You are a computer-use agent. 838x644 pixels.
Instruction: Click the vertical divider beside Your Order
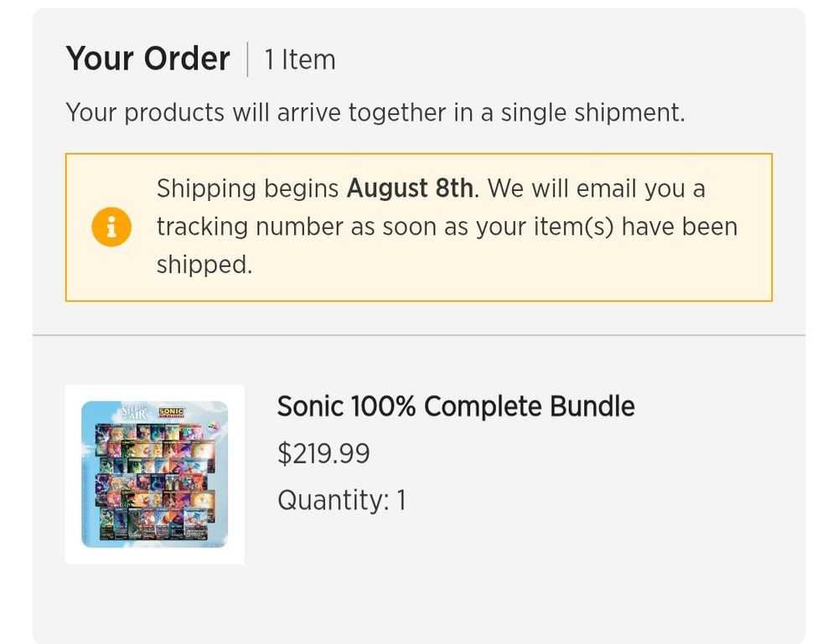(247, 59)
